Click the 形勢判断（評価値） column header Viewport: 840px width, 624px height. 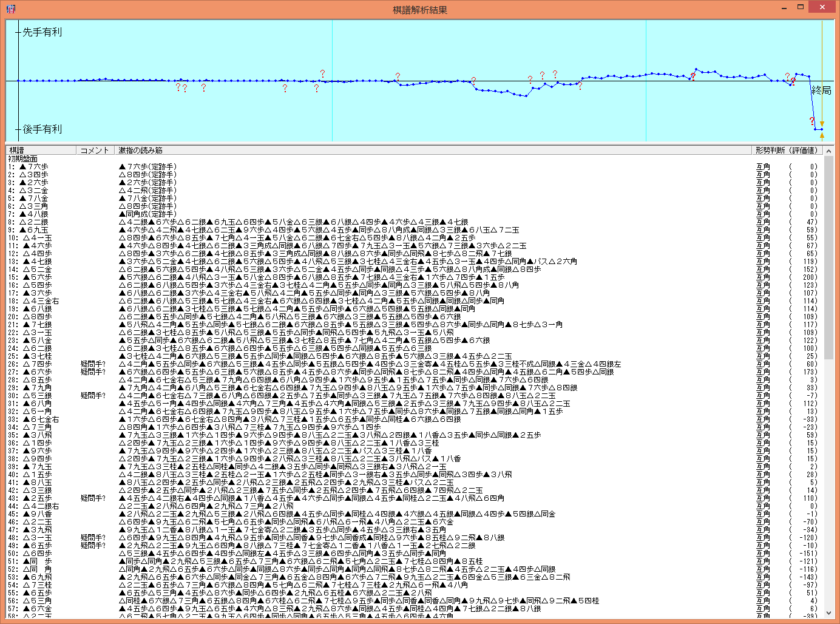point(787,150)
